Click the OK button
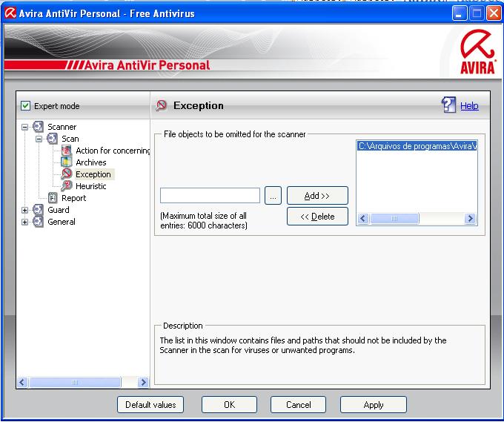Viewport: 504px width, 422px height. [x=229, y=405]
